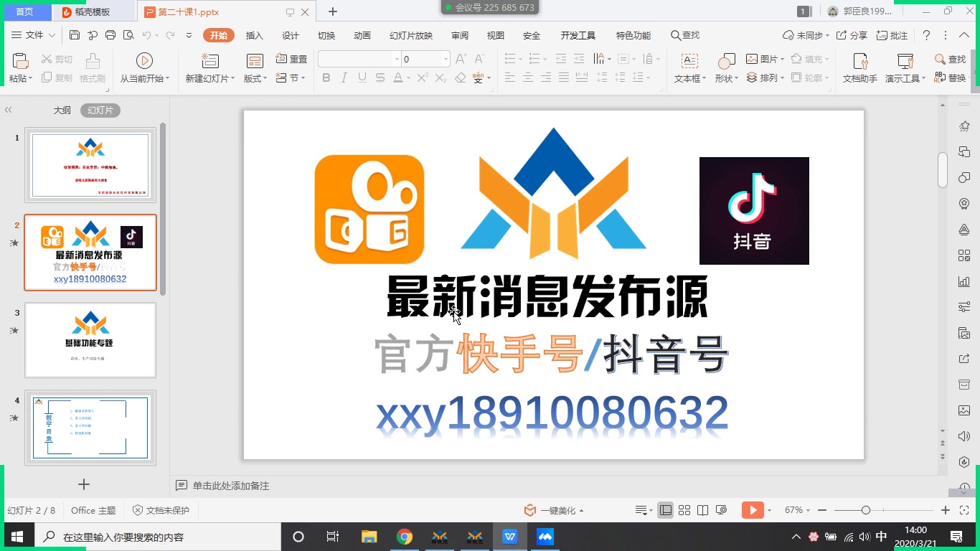Select slide 3 thumbnail (基础功能专题)
980x551 pixels.
[90, 340]
